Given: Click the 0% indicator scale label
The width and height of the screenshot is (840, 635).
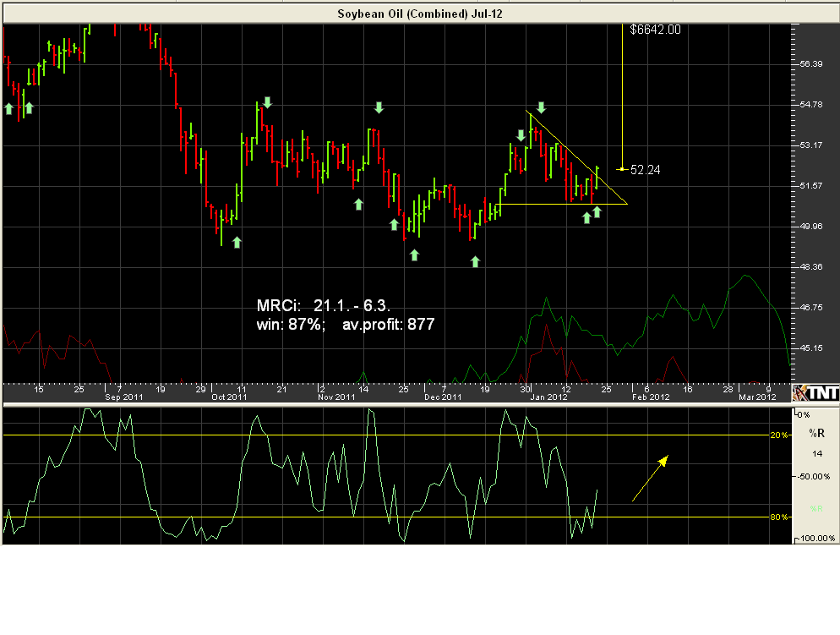Looking at the screenshot, I should (x=804, y=415).
